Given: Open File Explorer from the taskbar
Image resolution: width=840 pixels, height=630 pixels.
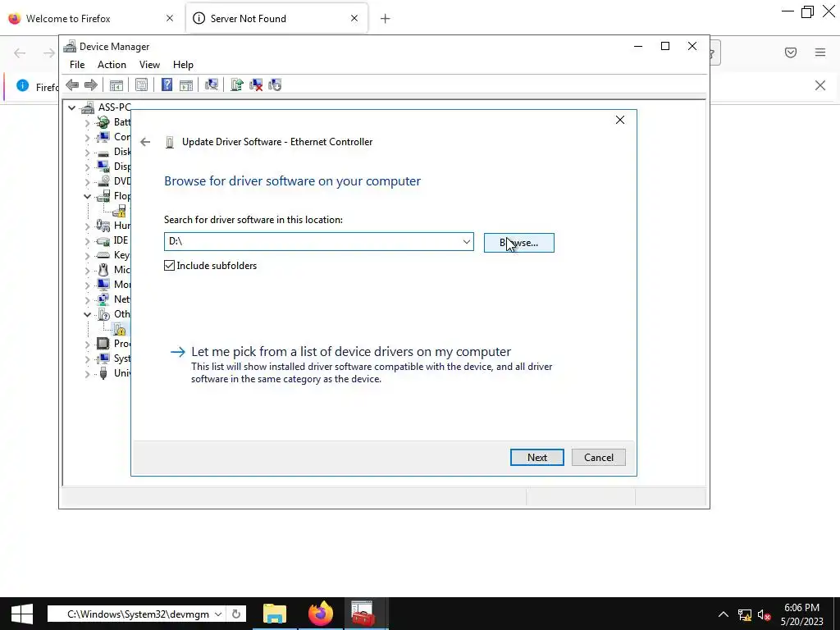Looking at the screenshot, I should [275, 614].
